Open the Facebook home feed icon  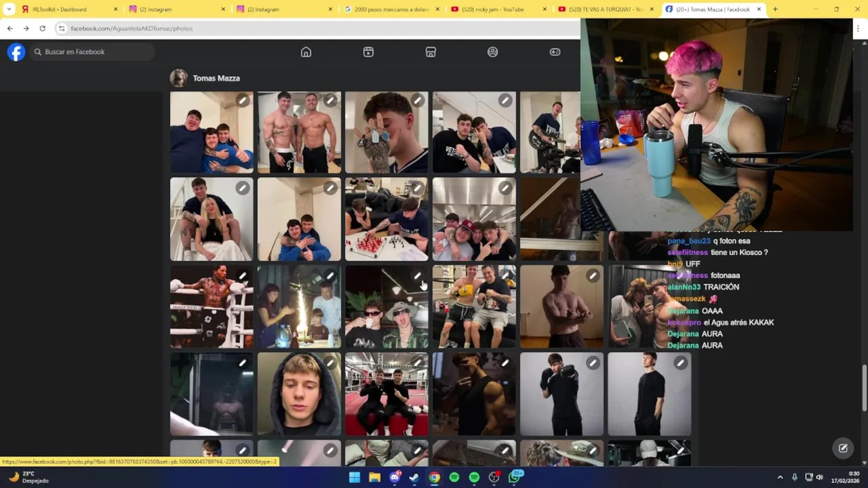coord(306,52)
